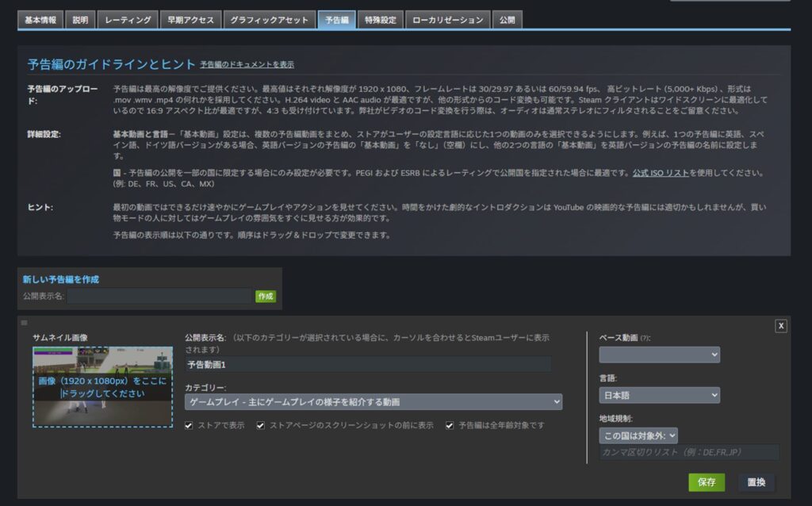Toggle the ストアで表示 checkbox
The height and width of the screenshot is (506, 812).
[x=189, y=425]
